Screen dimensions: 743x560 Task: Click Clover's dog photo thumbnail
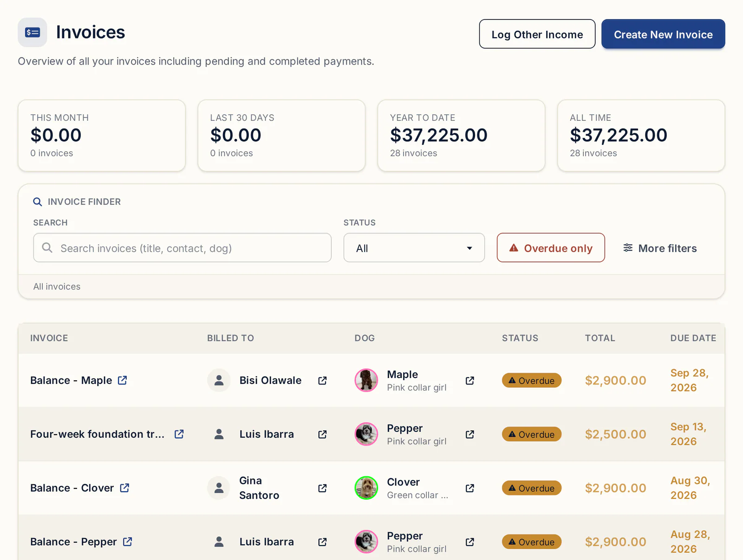(x=366, y=488)
